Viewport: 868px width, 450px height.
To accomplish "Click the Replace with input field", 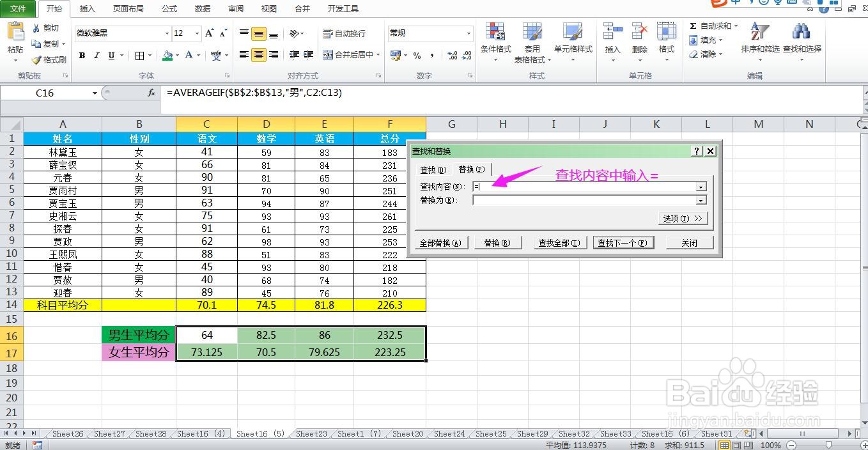I will click(584, 200).
